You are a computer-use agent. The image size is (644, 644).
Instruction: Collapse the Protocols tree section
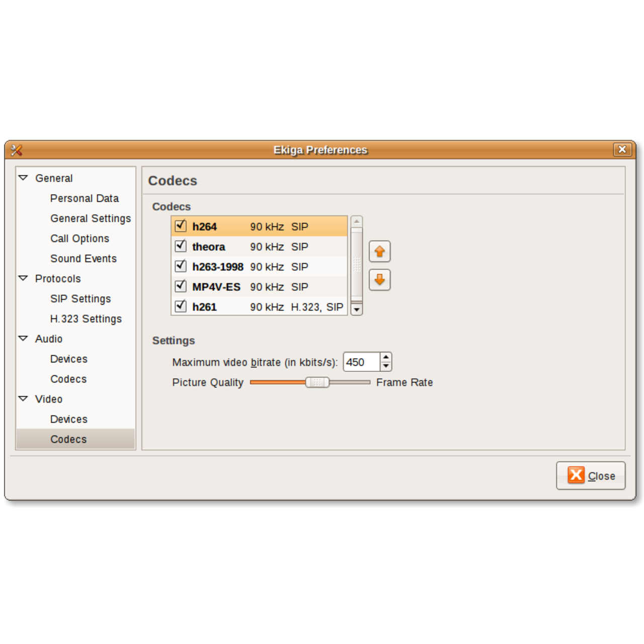[23, 278]
